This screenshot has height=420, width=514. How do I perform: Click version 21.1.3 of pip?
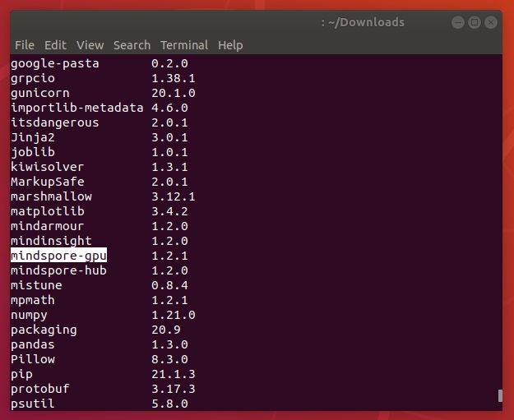[x=174, y=374]
